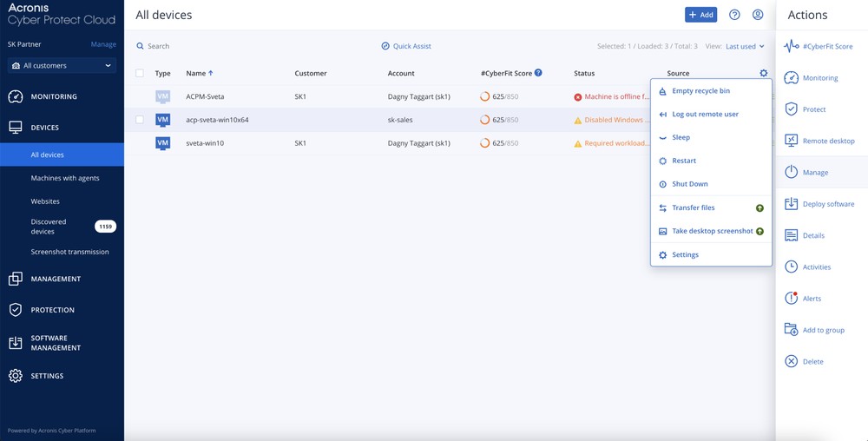Select Sleep from the Manage menu
Screen dimensions: 868x441
(x=711, y=137)
